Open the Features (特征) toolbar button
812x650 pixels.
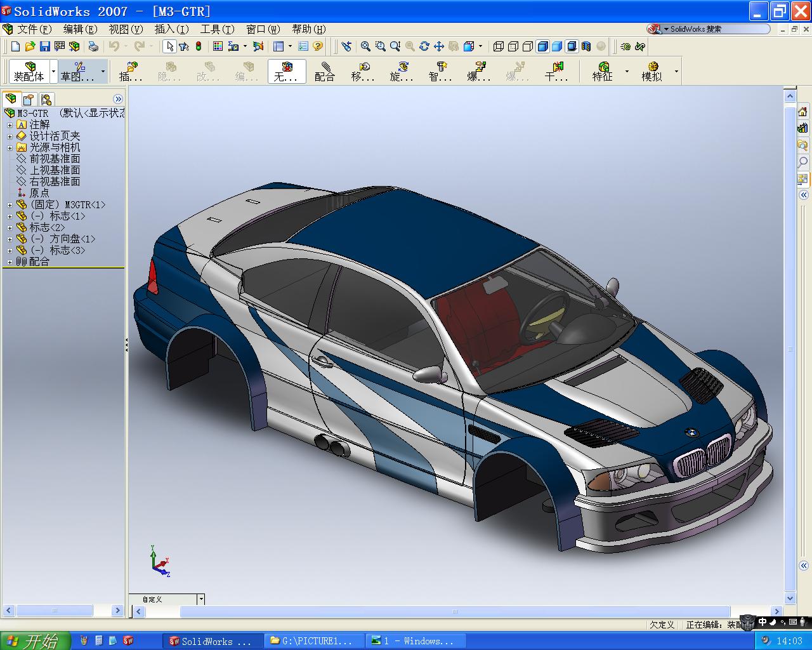coord(603,71)
